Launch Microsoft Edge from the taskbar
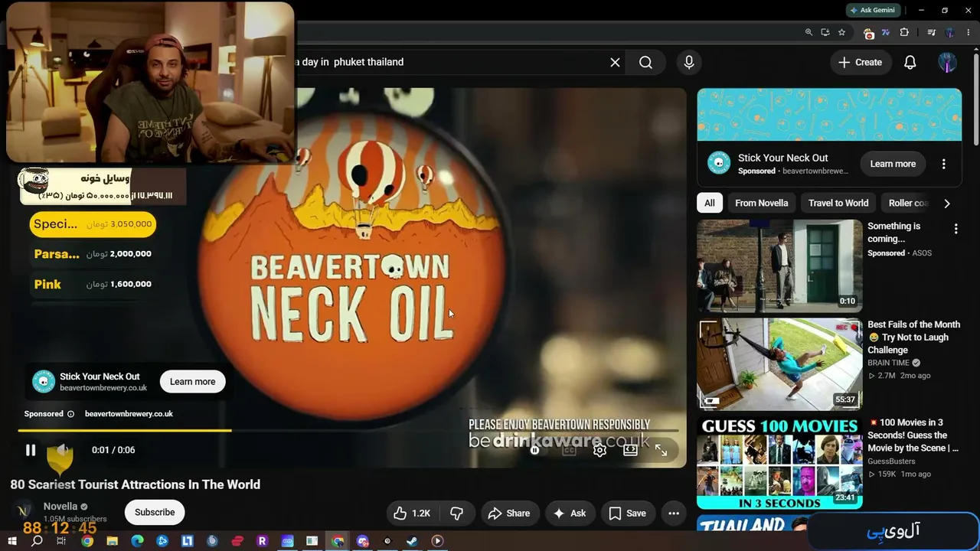980x551 pixels. 137,541
